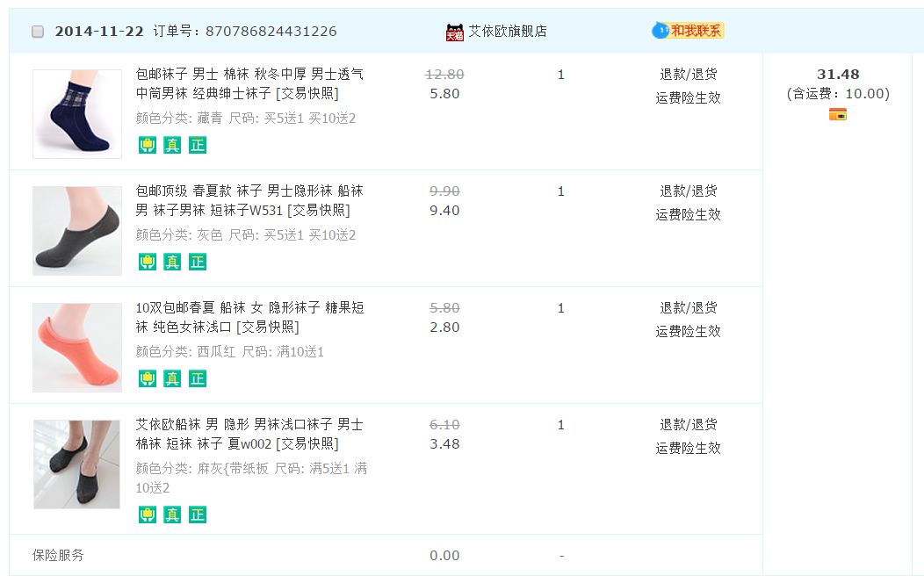Check the order 870786824431226 checkbox

(x=38, y=32)
